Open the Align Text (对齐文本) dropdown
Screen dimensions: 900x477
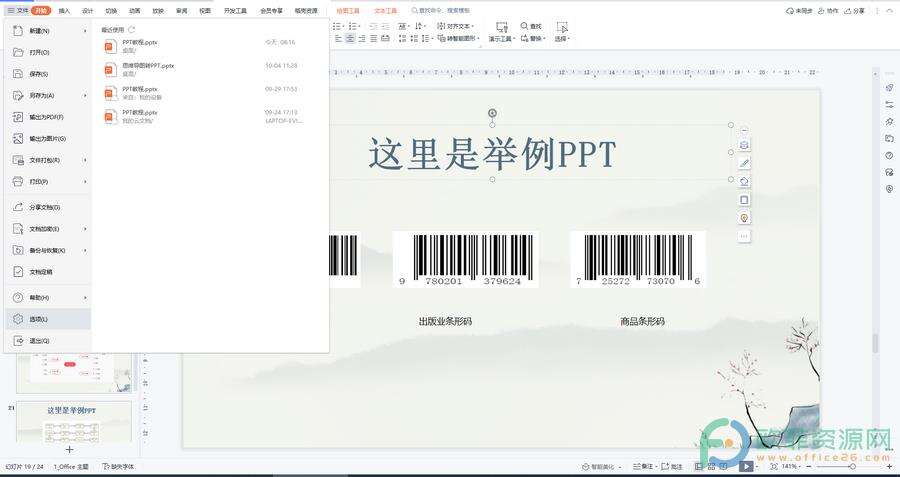point(456,26)
